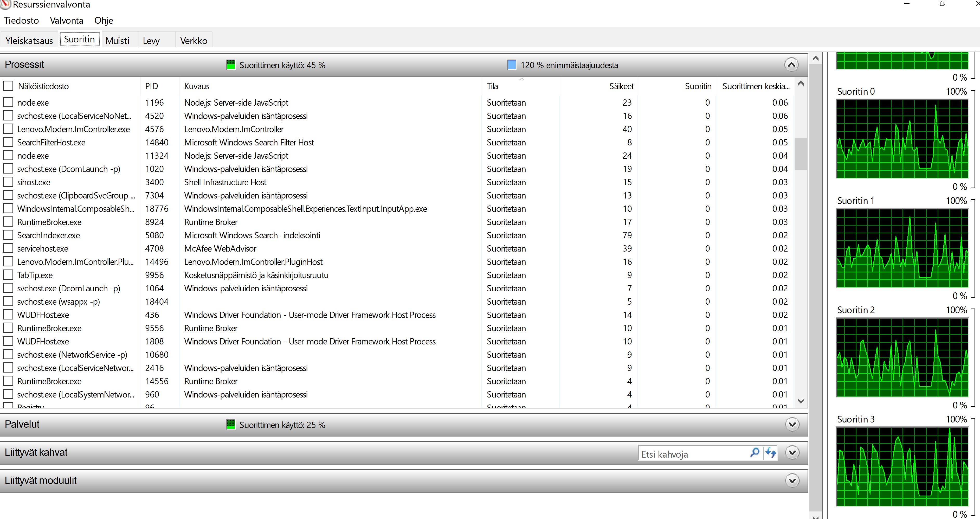
Task: Open the Valvonta menu
Action: 66,21
